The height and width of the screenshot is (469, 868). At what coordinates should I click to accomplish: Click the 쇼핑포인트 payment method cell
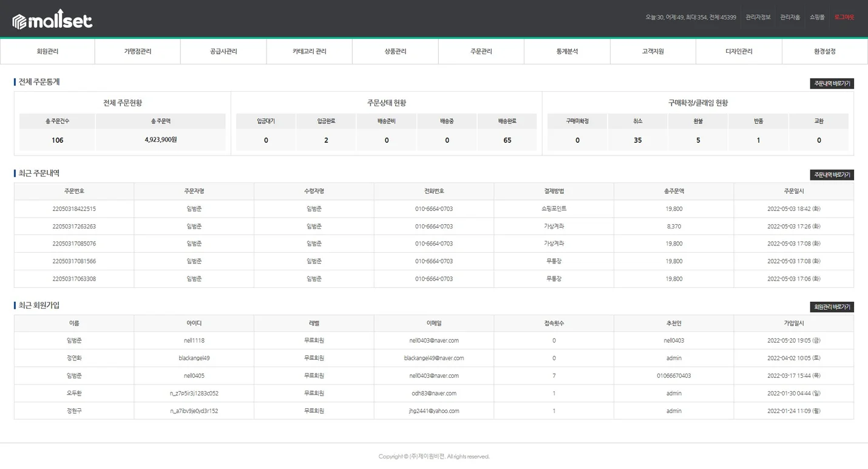click(x=554, y=209)
